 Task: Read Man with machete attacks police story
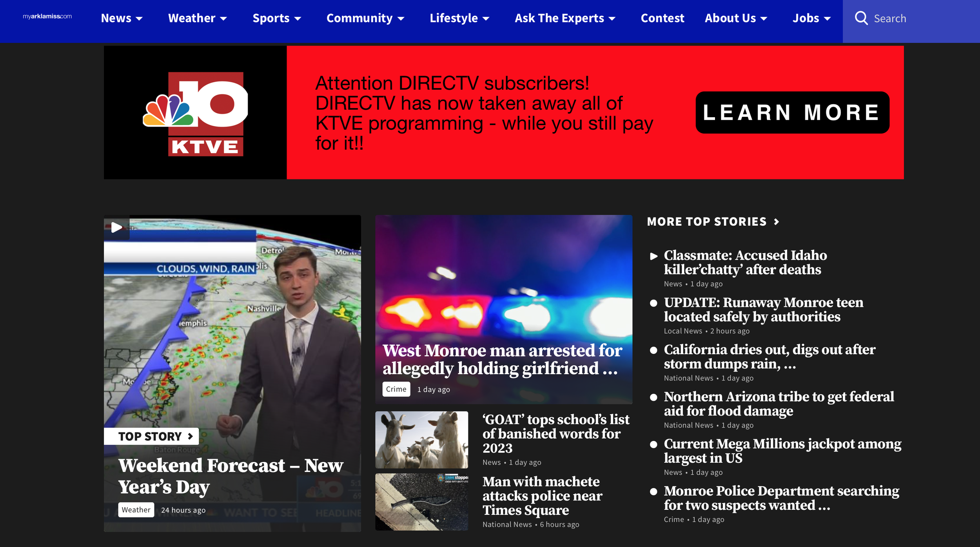click(x=543, y=496)
